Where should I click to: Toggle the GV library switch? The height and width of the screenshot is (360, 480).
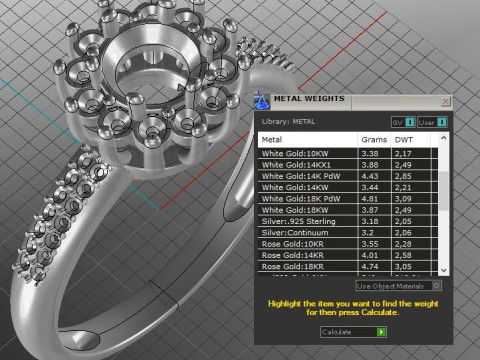pyautogui.click(x=403, y=122)
